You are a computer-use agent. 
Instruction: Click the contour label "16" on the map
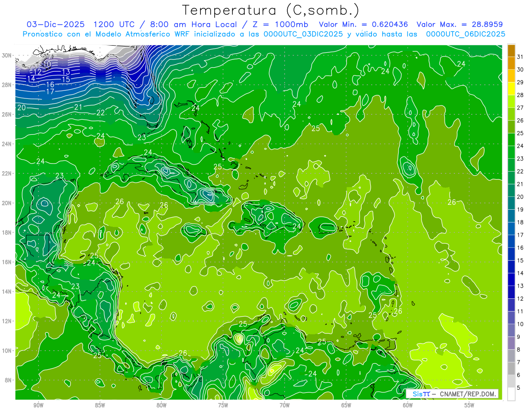pos(50,85)
